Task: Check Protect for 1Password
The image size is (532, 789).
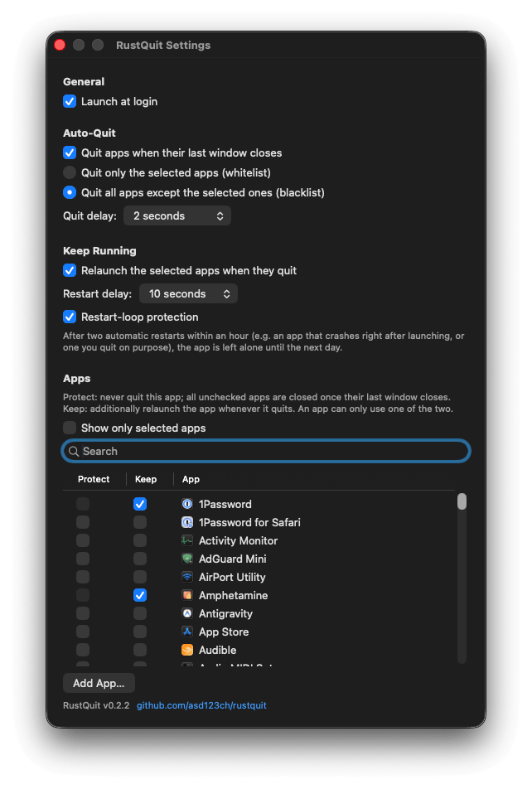Action: point(83,504)
